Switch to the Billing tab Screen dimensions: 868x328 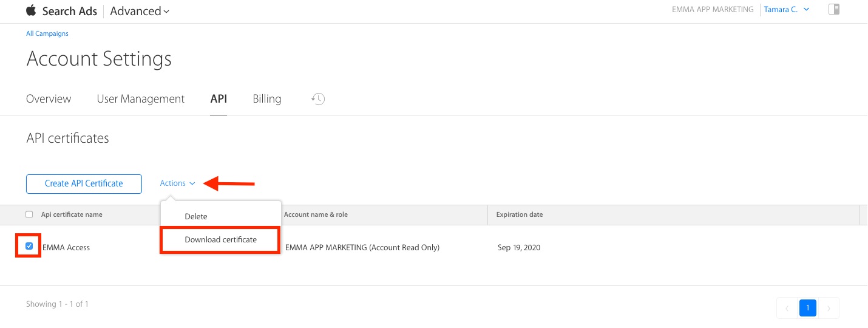(266, 99)
